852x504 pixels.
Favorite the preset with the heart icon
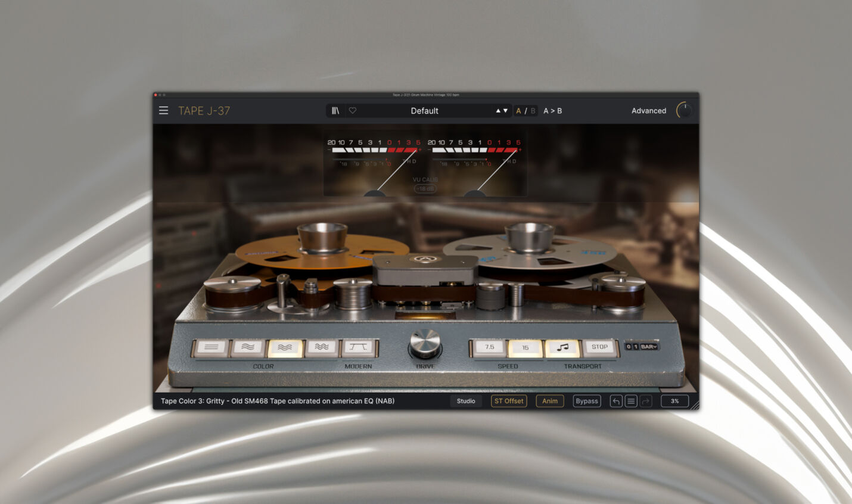coord(353,111)
